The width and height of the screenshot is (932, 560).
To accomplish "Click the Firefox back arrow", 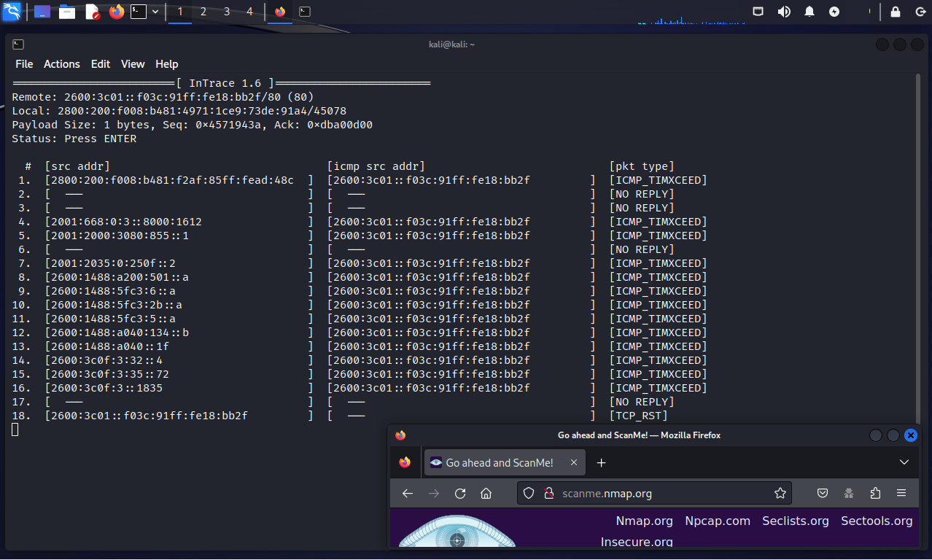I will pyautogui.click(x=408, y=494).
